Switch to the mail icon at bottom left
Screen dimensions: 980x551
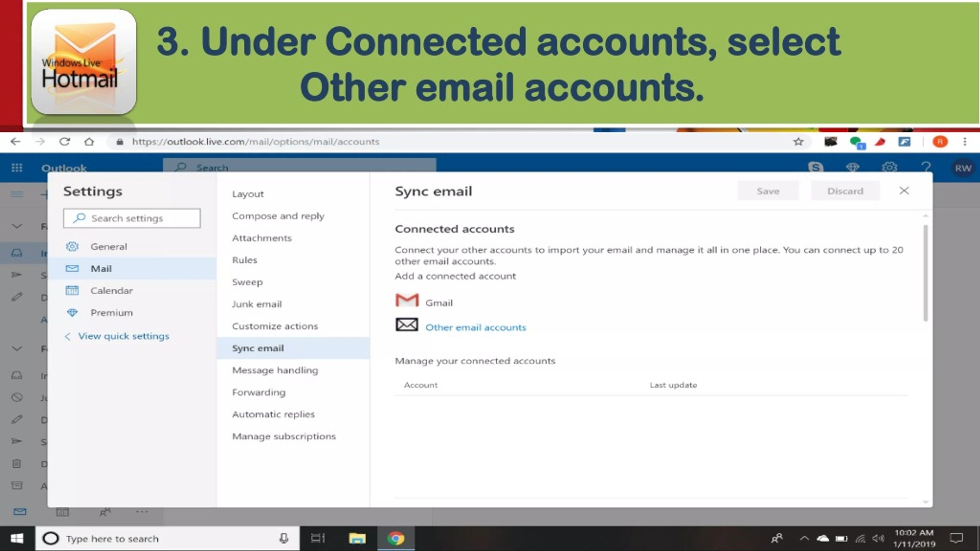pos(20,512)
